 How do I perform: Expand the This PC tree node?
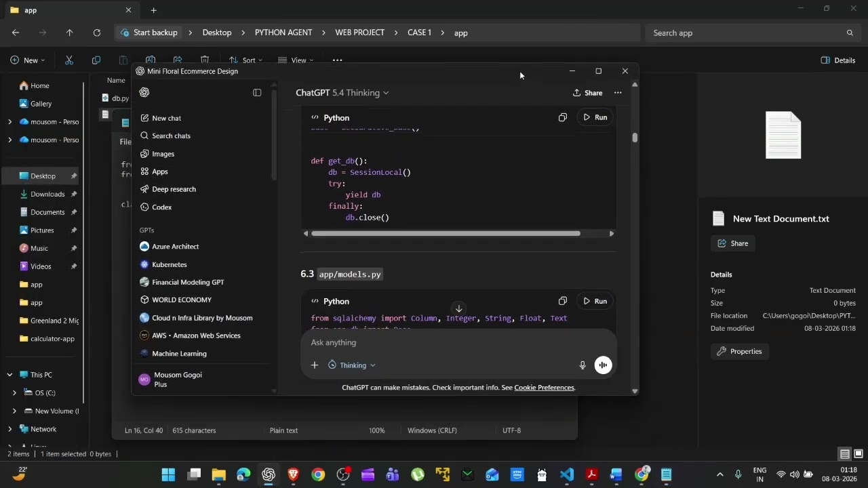click(9, 375)
